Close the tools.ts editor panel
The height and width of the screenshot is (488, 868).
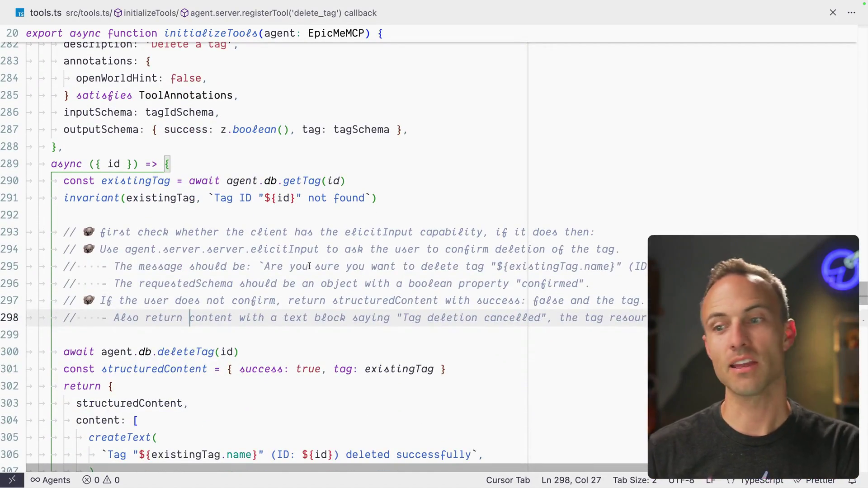833,13
